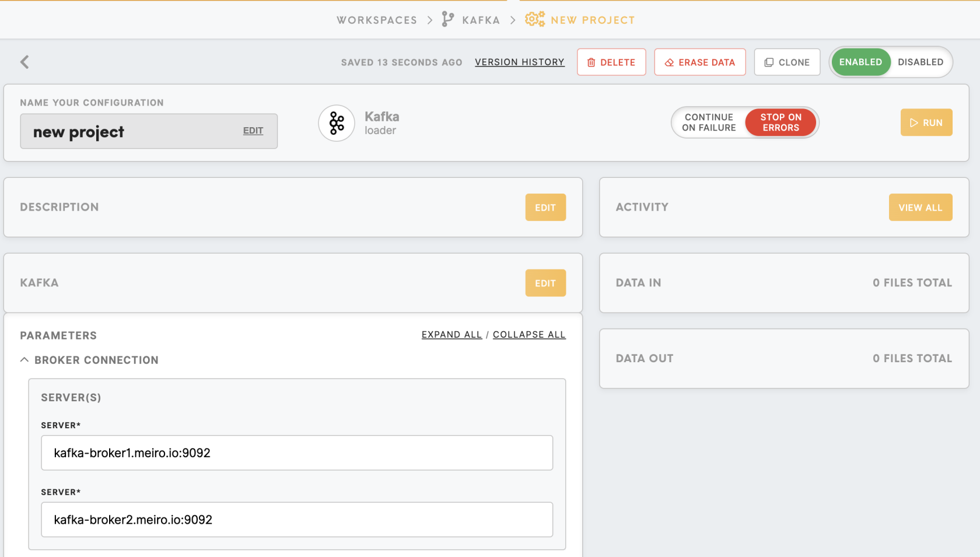View all Activity entries

(x=921, y=207)
